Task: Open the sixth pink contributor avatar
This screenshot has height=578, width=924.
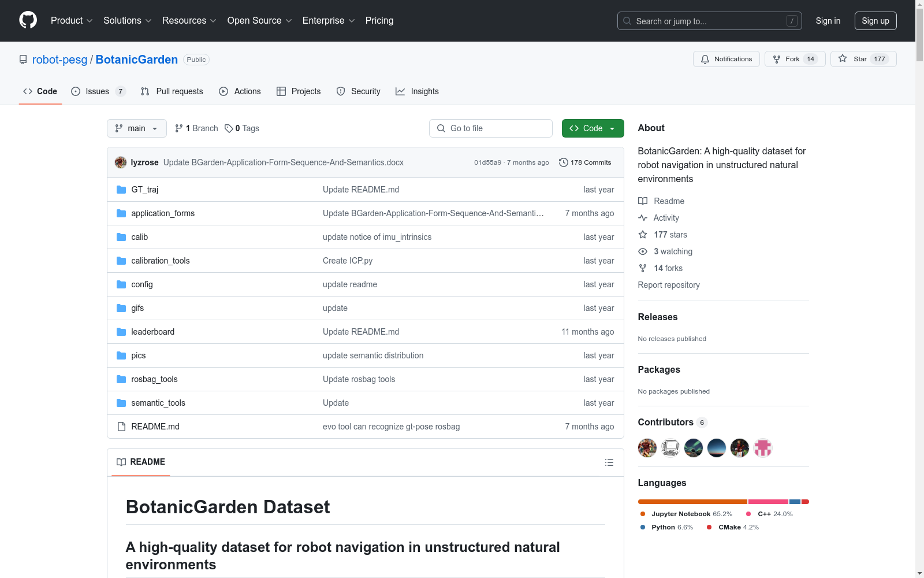Action: (x=763, y=448)
